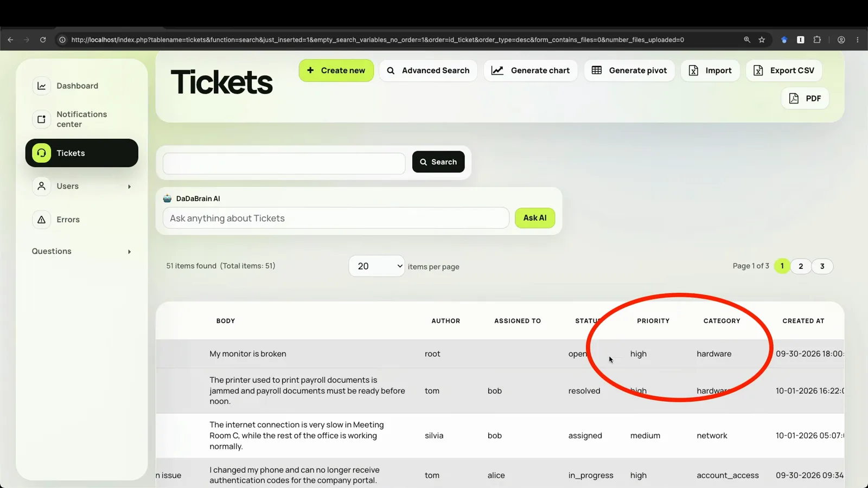
Task: Select the 'My monitor is broken' row text
Action: pyautogui.click(x=248, y=354)
